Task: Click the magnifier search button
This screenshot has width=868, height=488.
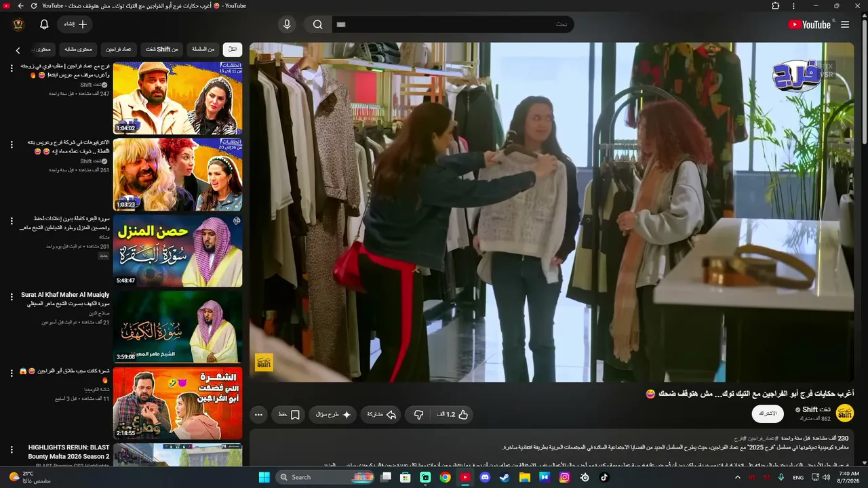Action: pos(318,24)
